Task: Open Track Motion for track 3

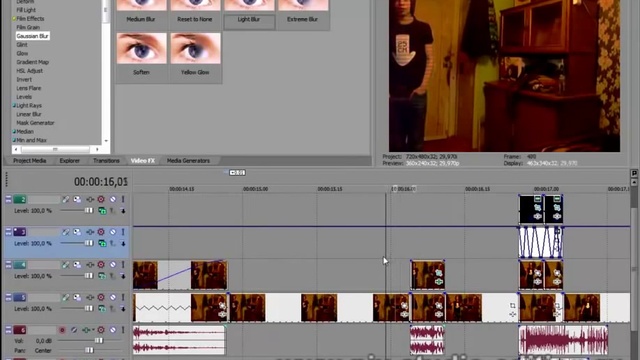Action: pyautogui.click(x=77, y=232)
